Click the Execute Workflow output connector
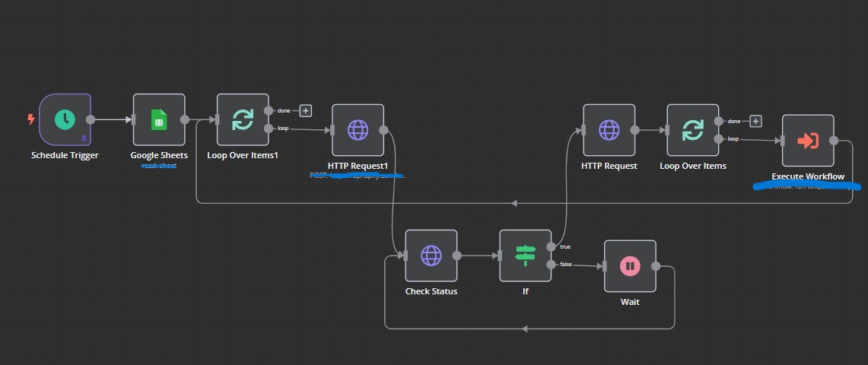This screenshot has height=365, width=868. (834, 141)
